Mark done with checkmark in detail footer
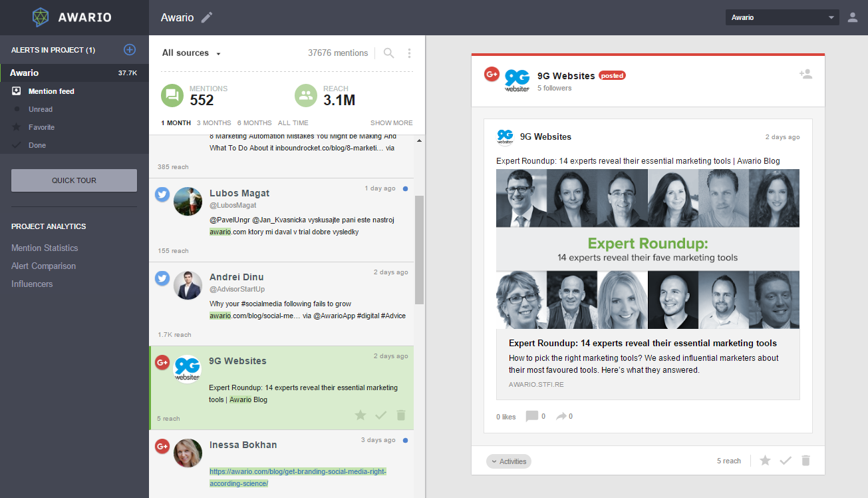868x498 pixels. pyautogui.click(x=786, y=460)
